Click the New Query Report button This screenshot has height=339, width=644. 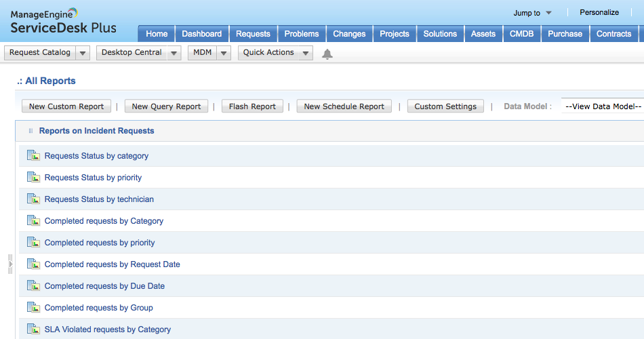(166, 106)
